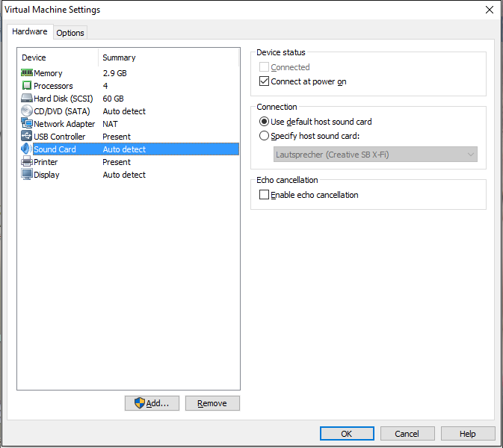Click the 2.9 GB memory summary
The height and width of the screenshot is (448, 503).
(x=114, y=73)
